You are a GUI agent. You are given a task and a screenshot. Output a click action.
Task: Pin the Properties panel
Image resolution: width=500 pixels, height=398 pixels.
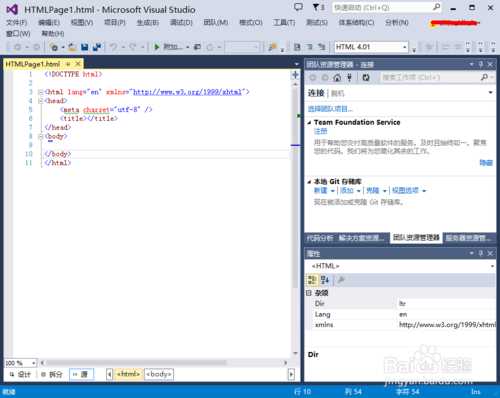click(x=481, y=253)
